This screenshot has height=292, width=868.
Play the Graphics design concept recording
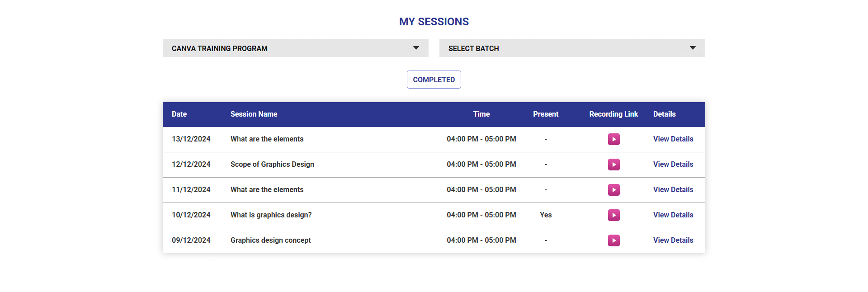tap(613, 240)
